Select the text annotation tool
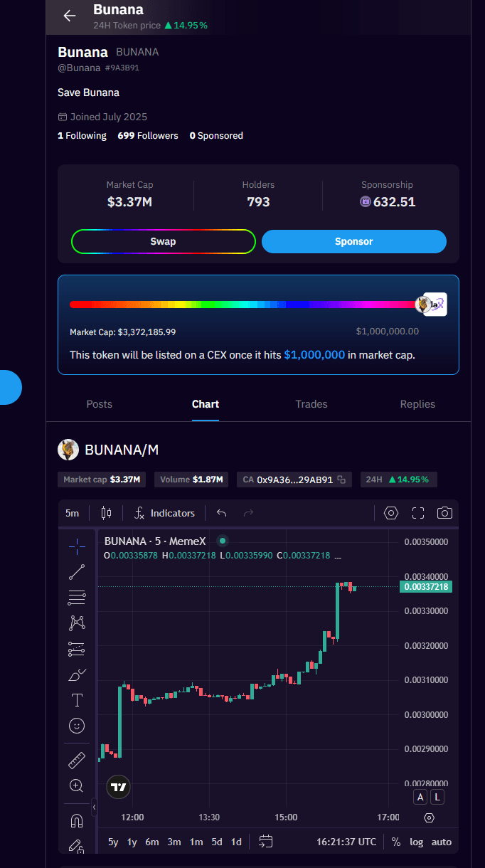Viewport: 485px width, 868px height. tap(77, 700)
